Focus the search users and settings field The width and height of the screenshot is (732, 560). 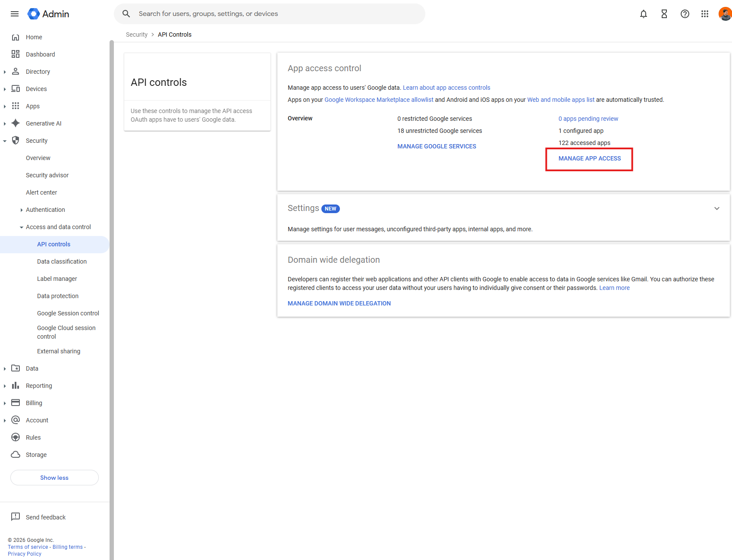[x=270, y=14]
